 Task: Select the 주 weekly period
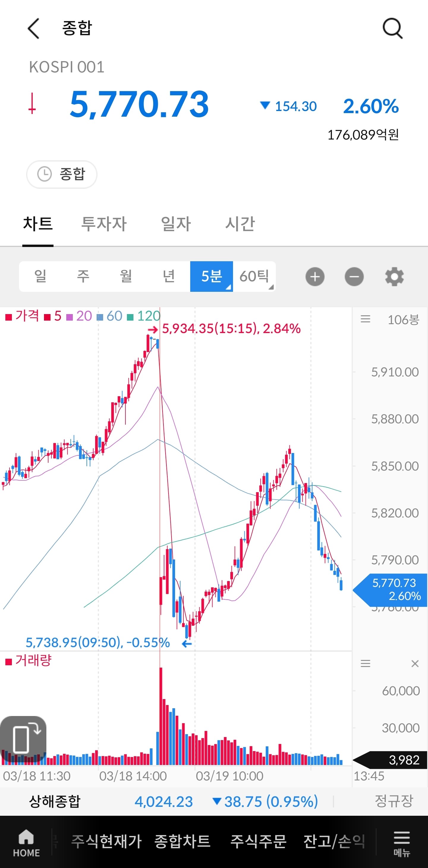coord(83,276)
